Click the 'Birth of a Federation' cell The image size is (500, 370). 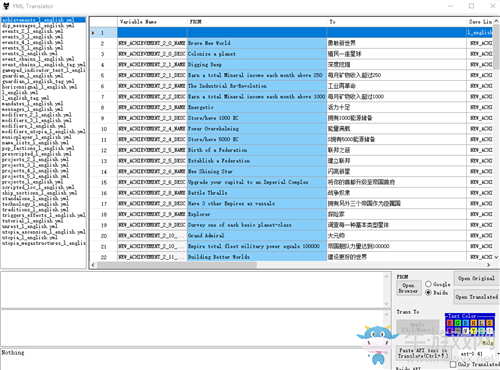point(257,150)
